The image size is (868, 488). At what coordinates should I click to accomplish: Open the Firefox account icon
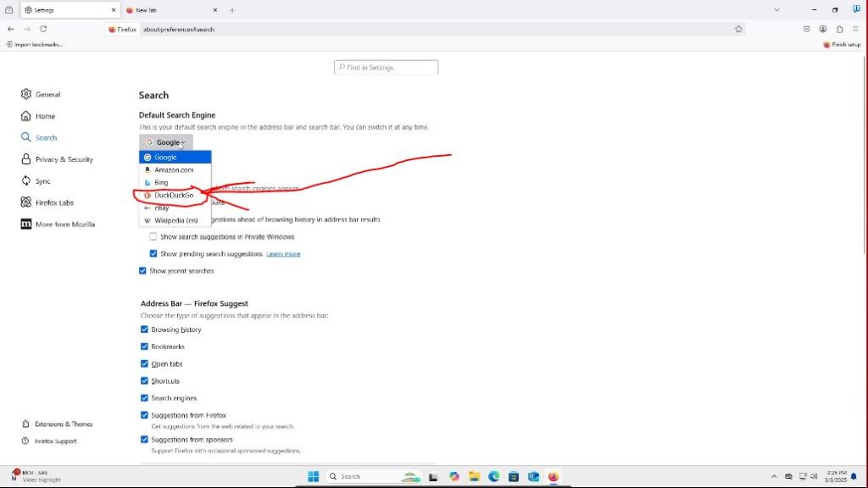pyautogui.click(x=823, y=30)
